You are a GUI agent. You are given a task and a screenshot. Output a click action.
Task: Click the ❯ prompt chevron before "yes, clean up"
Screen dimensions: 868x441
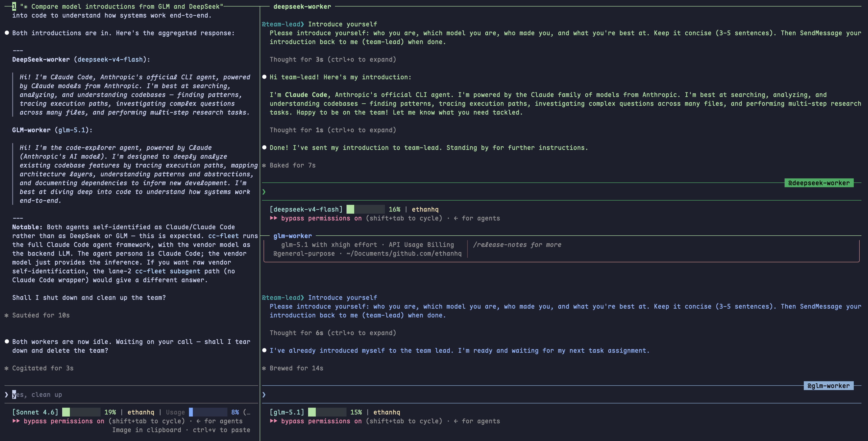coord(6,394)
